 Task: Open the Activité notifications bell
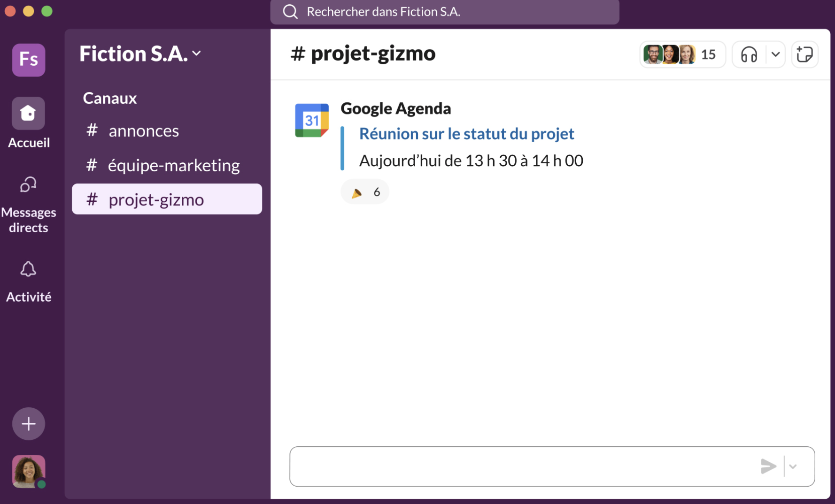[x=28, y=282]
